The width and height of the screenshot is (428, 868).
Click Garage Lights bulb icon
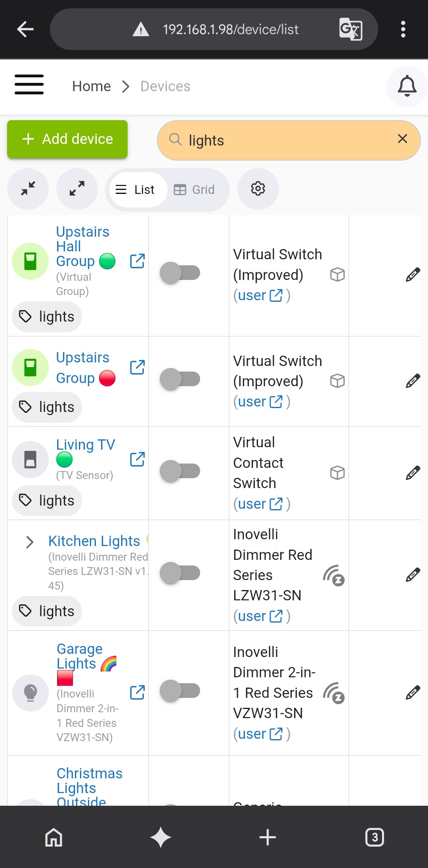[x=31, y=693]
